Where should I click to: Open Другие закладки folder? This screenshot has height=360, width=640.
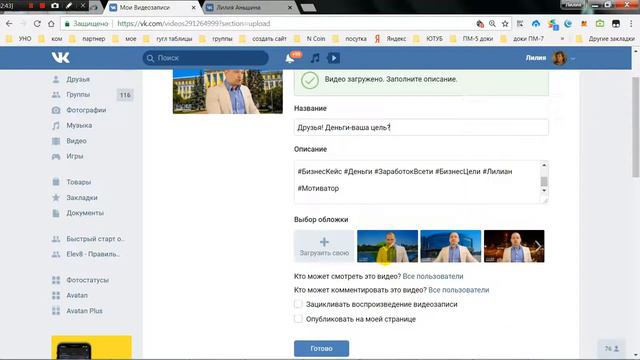pyautogui.click(x=605, y=39)
